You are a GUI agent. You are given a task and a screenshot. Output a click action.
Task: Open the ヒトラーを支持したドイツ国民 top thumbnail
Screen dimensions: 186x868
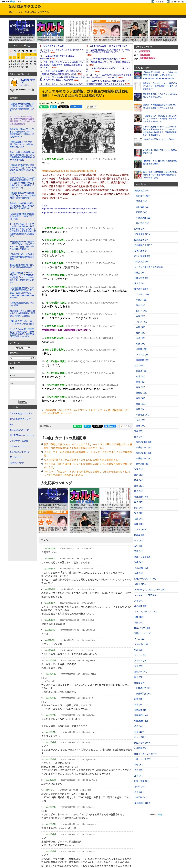click(22, 30)
